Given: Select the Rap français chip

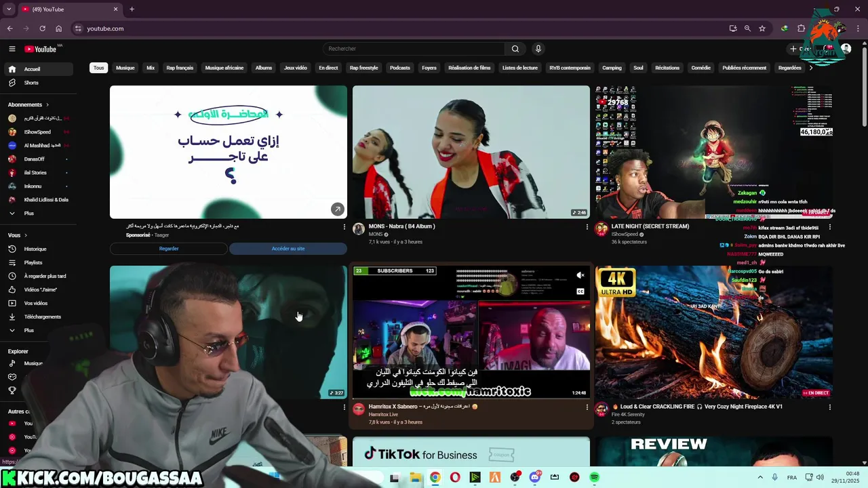Looking at the screenshot, I should coord(180,68).
